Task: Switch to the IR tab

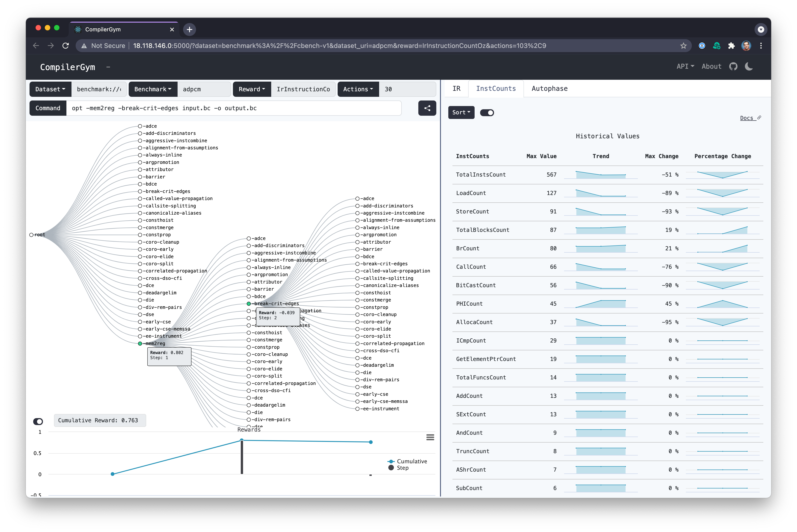Action: [456, 89]
